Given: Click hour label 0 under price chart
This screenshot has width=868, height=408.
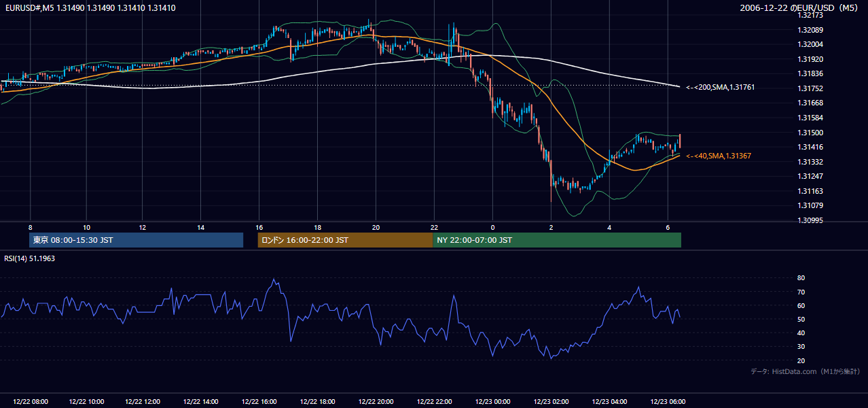Looking at the screenshot, I should click(x=492, y=227).
